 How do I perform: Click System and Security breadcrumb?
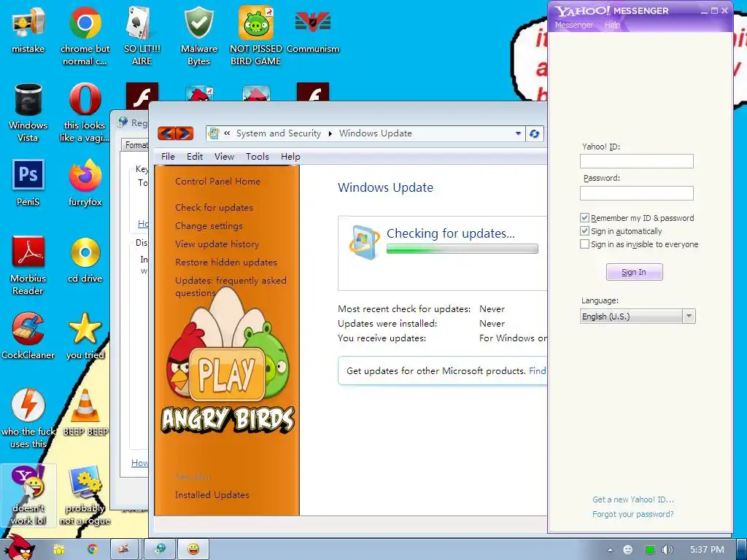click(279, 133)
